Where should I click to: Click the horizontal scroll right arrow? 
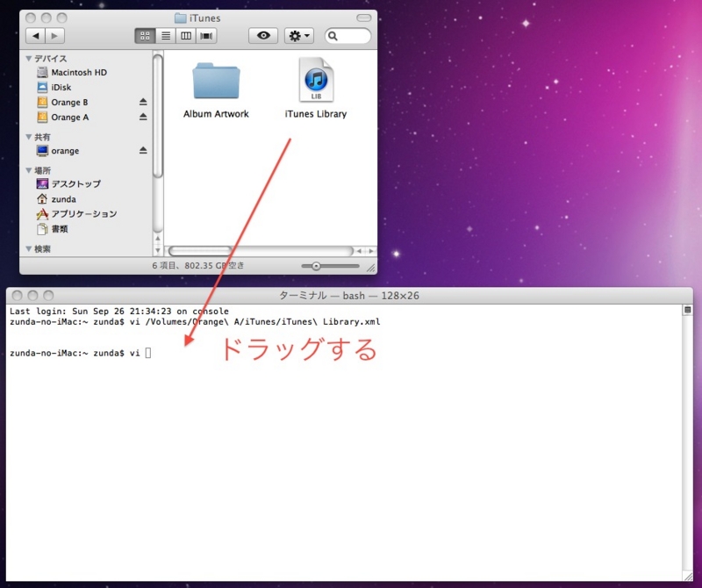point(370,251)
